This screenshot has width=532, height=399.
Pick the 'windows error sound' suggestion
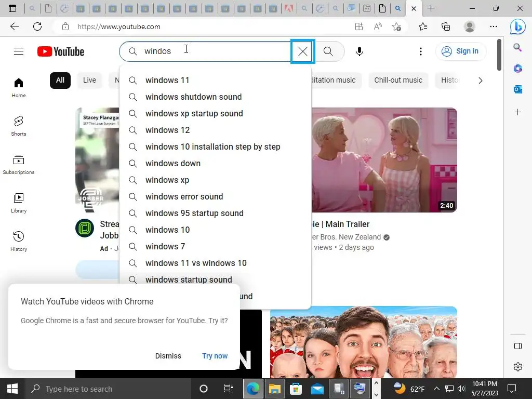coord(215,197)
